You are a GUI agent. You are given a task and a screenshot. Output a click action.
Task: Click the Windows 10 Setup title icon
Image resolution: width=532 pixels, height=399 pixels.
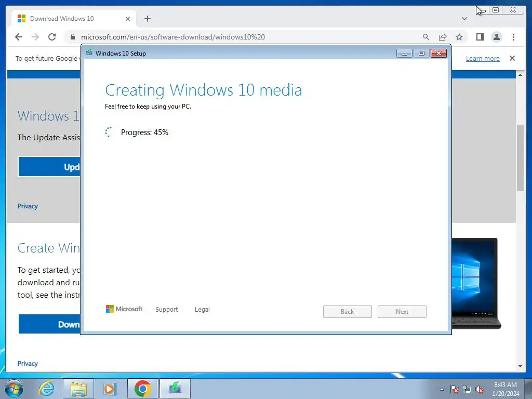point(89,52)
